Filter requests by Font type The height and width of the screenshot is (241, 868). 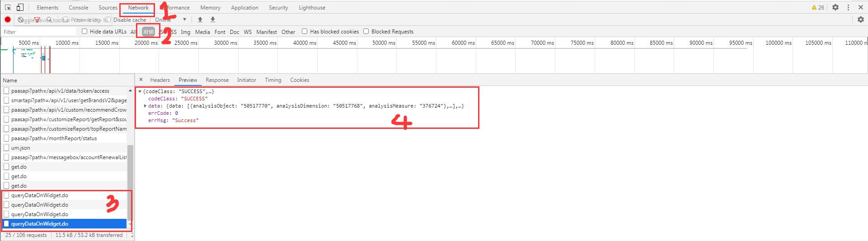220,32
